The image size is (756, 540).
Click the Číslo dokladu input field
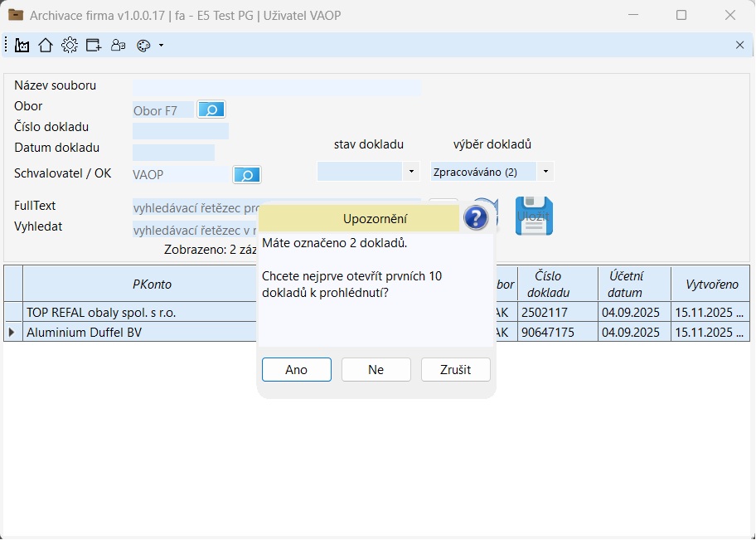180,131
